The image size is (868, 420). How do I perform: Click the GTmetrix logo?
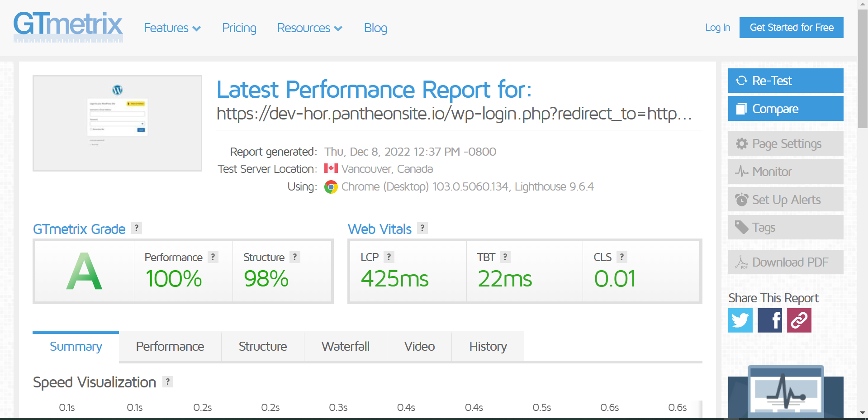coord(68,26)
